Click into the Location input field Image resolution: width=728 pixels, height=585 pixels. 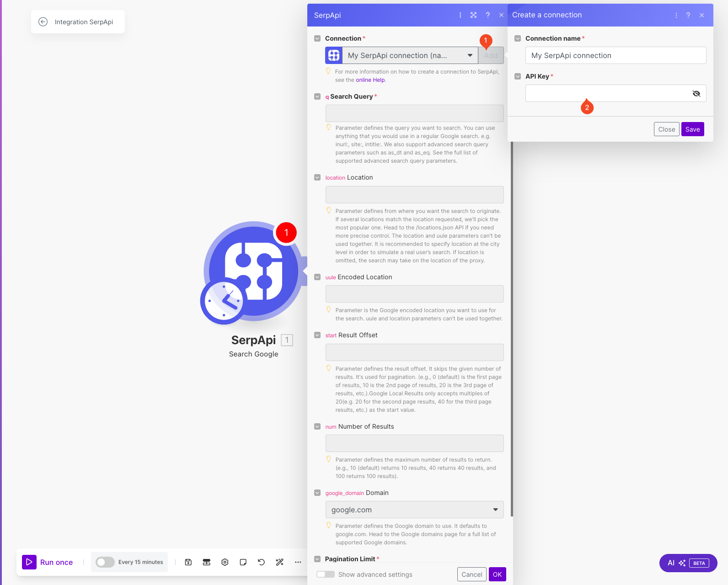(x=414, y=195)
